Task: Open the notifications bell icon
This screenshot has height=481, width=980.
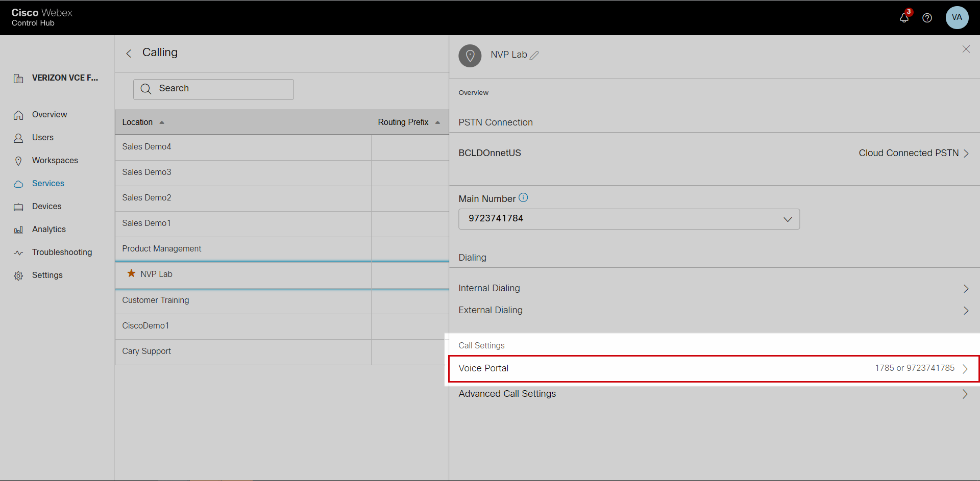Action: click(x=904, y=18)
